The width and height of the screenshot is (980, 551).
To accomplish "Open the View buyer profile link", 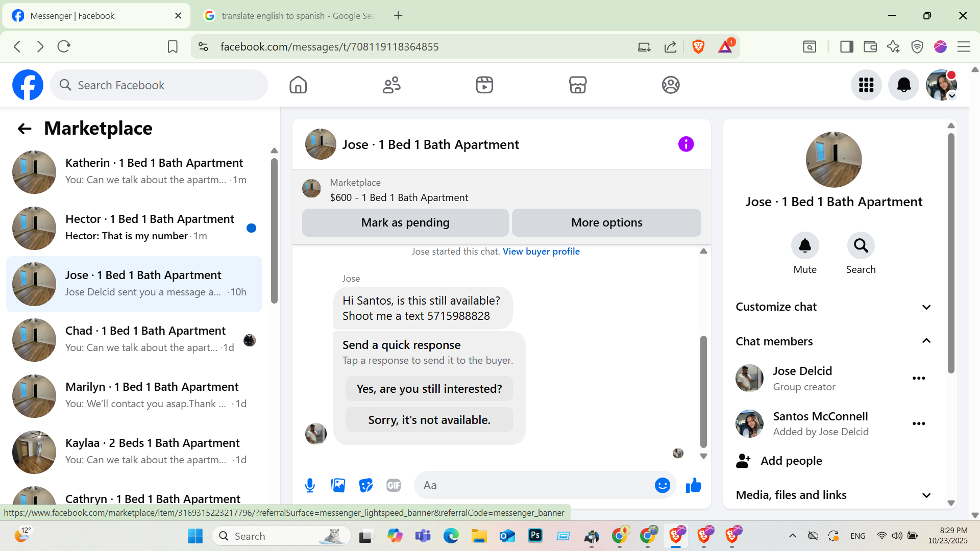I will 541,252.
